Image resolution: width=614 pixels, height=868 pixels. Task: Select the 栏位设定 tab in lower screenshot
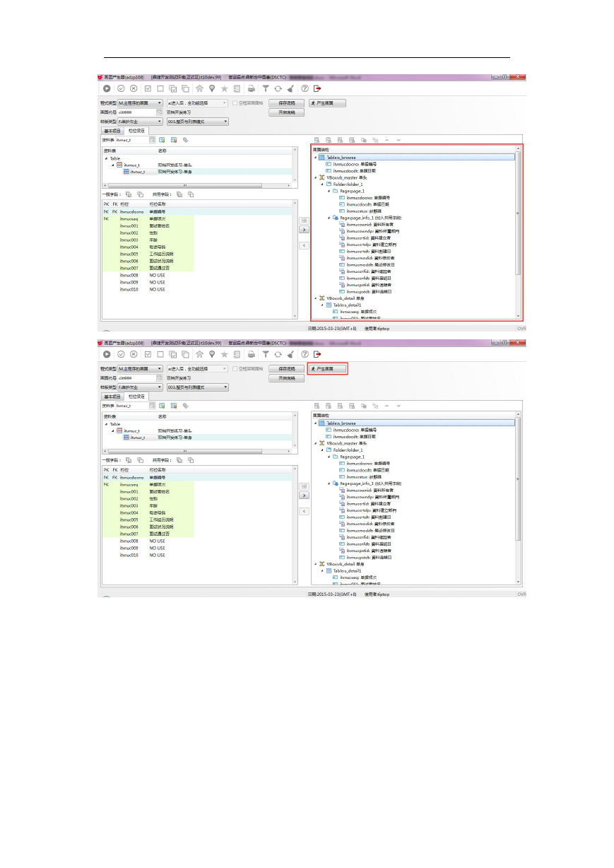point(136,397)
